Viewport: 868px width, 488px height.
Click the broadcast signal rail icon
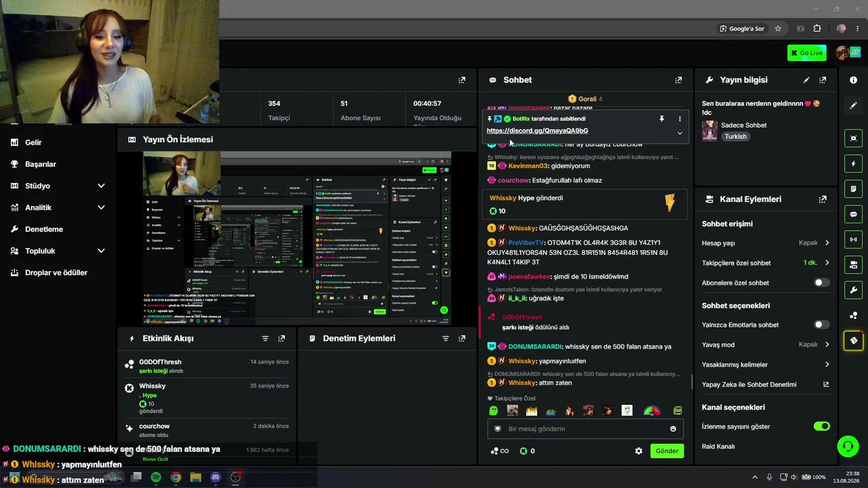pos(853,239)
